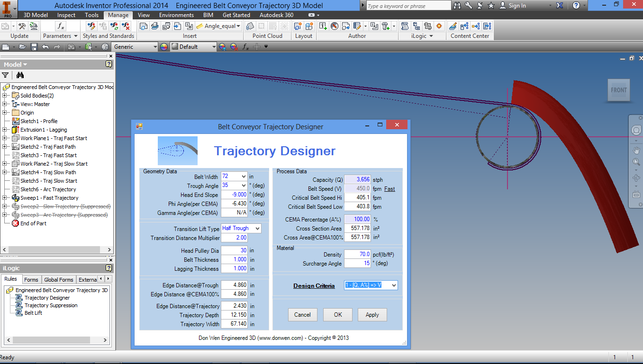This screenshot has width=643, height=364.
Task: Open the Parameters fx tool in ribbon
Action: tap(61, 26)
